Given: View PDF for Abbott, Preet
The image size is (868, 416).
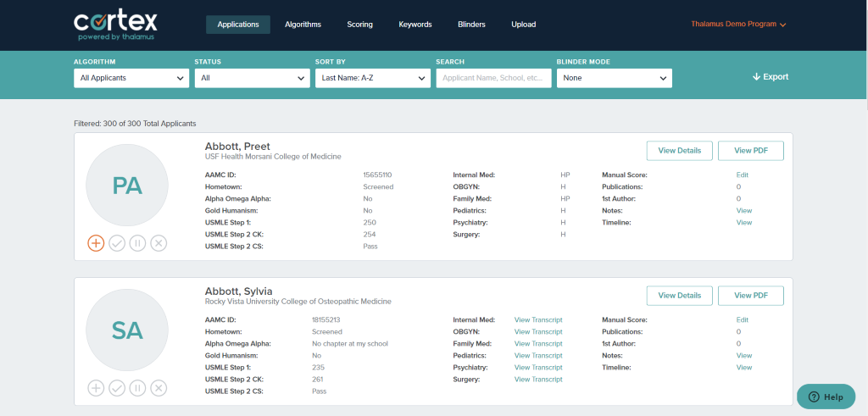Looking at the screenshot, I should click(751, 151).
